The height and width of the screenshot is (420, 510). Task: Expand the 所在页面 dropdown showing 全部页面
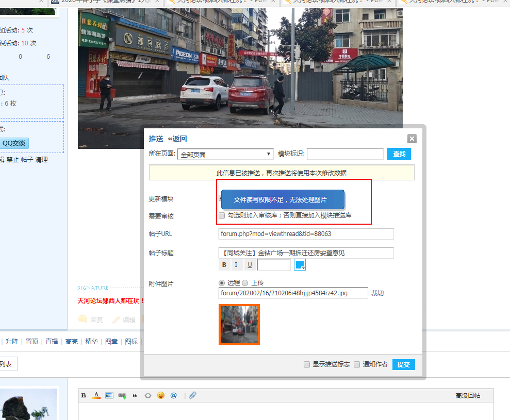coord(225,154)
